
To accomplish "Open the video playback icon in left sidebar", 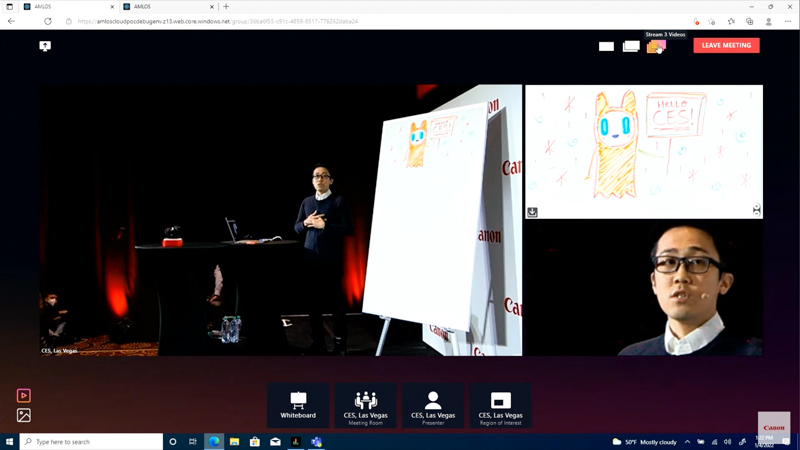I will tap(23, 395).
